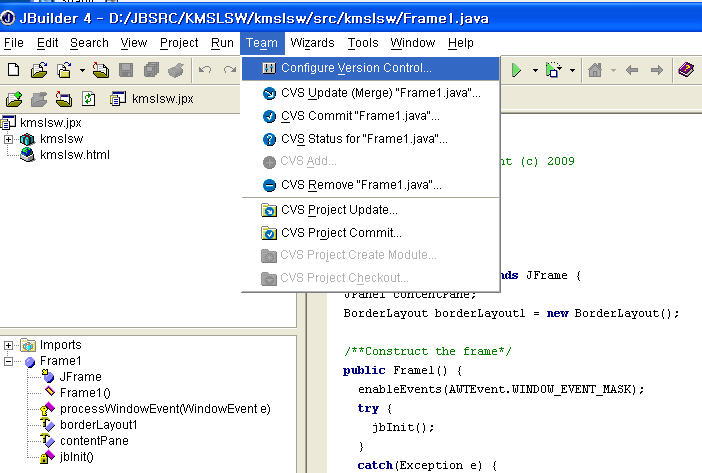Click the purple Help book icon
The height and width of the screenshot is (473, 702).
686,70
